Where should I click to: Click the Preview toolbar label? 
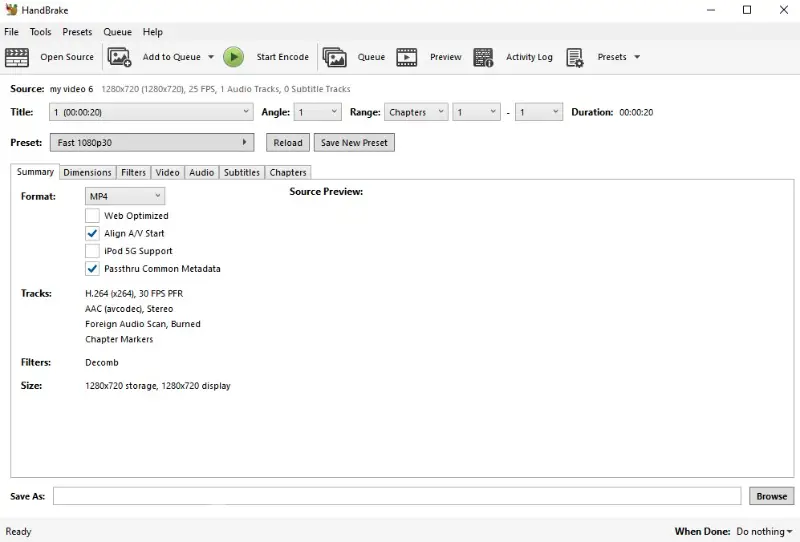(445, 57)
